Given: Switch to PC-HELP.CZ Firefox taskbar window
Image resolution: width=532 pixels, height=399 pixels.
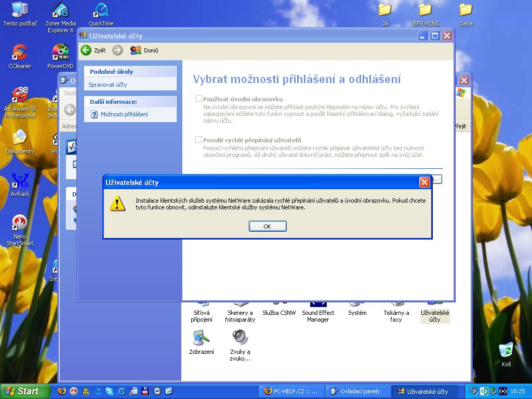Looking at the screenshot, I should [x=292, y=391].
